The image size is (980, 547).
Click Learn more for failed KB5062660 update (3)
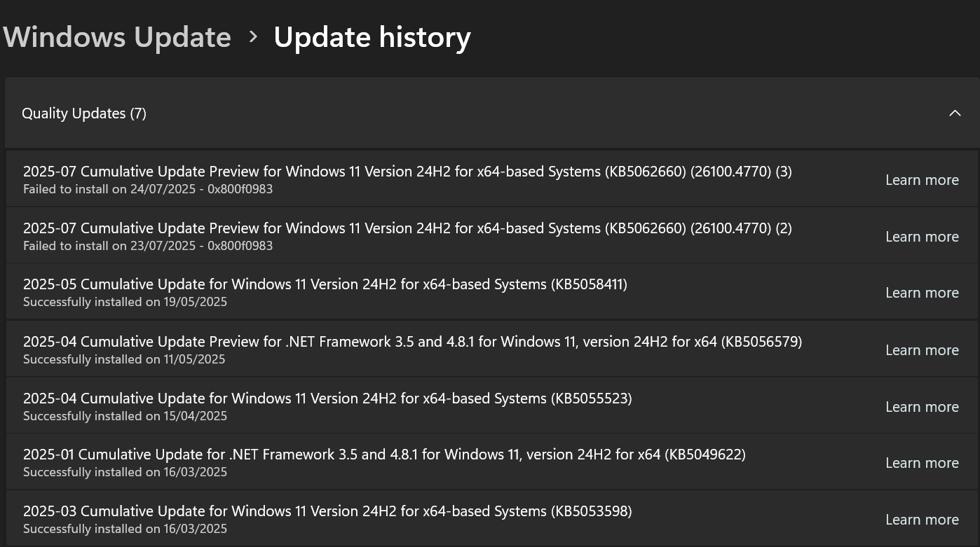pos(922,179)
